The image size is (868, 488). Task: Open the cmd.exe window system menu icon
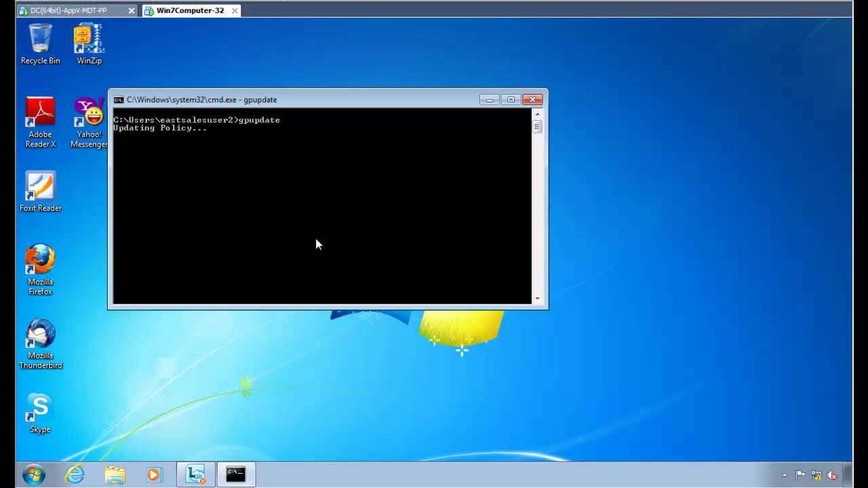(119, 100)
